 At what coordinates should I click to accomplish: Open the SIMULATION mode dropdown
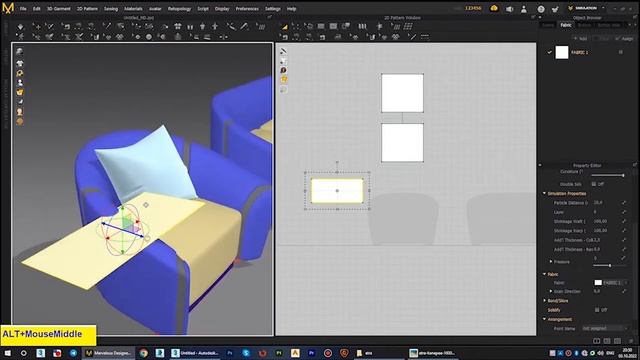coord(586,8)
